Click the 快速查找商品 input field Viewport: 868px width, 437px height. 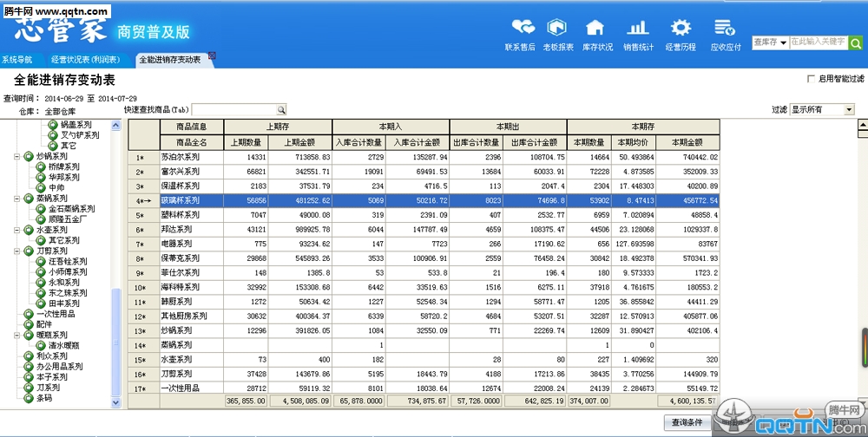click(x=233, y=109)
